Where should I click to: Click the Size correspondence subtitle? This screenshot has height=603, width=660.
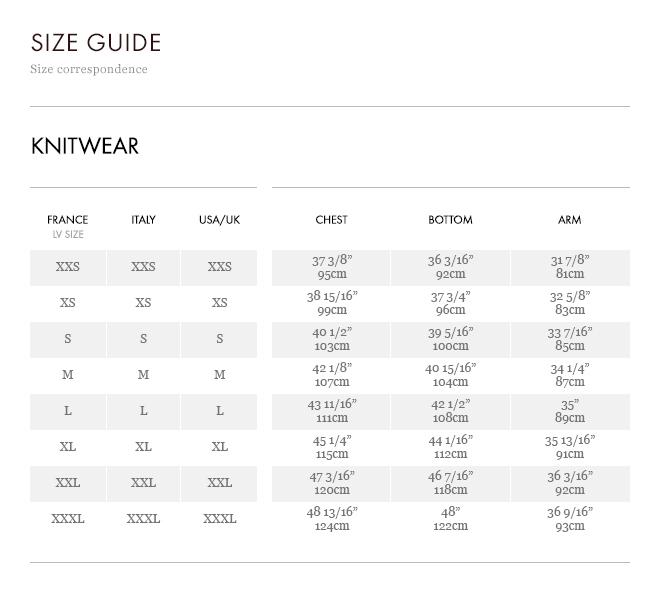click(x=89, y=69)
